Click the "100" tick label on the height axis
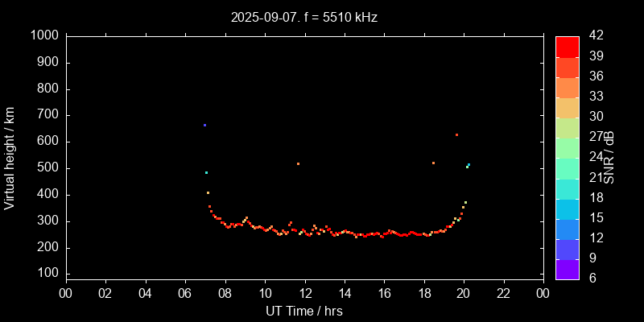 47,274
